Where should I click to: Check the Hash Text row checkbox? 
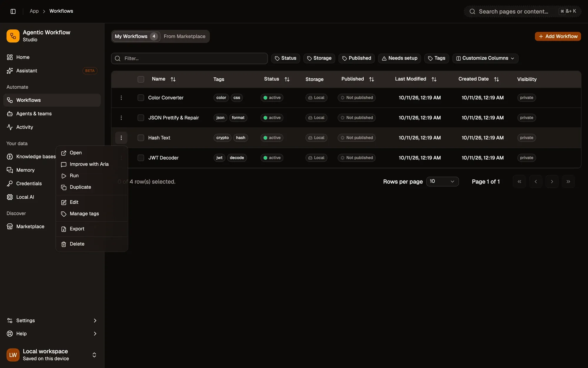(141, 138)
